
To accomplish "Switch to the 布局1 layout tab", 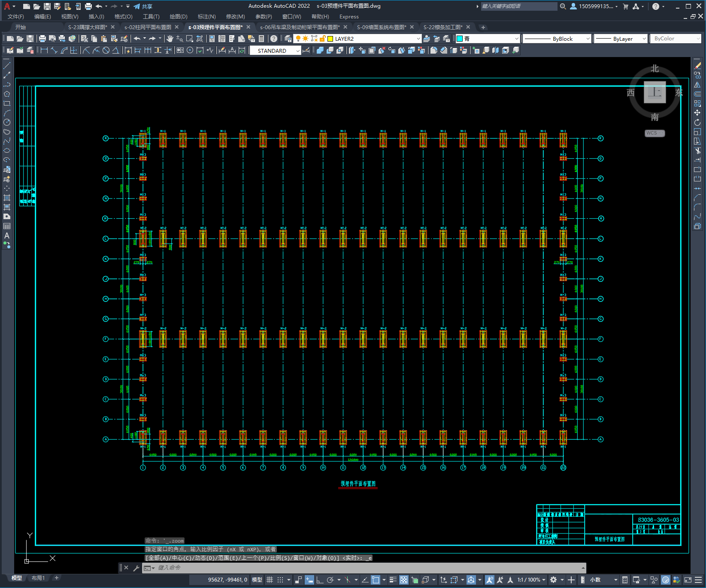I will coord(38,578).
